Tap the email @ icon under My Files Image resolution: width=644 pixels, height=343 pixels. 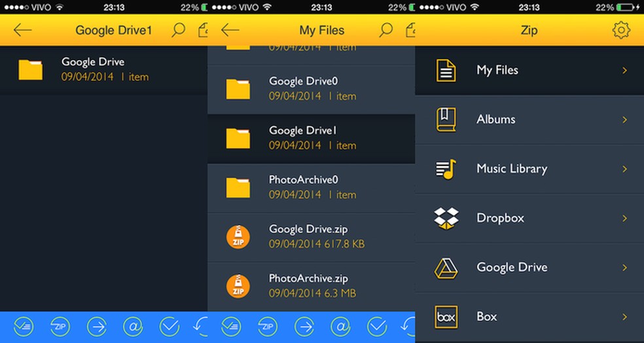click(340, 327)
